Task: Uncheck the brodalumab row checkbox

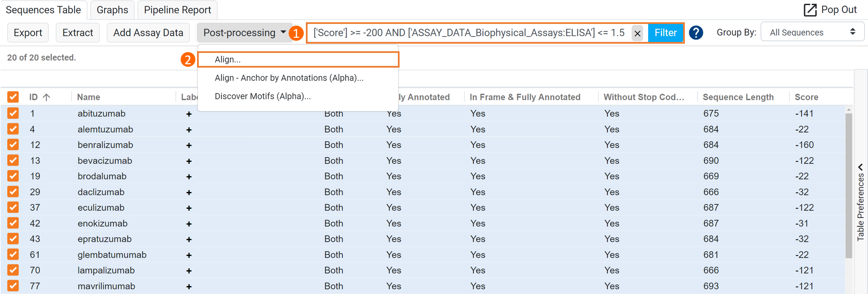Action: pyautogui.click(x=13, y=176)
